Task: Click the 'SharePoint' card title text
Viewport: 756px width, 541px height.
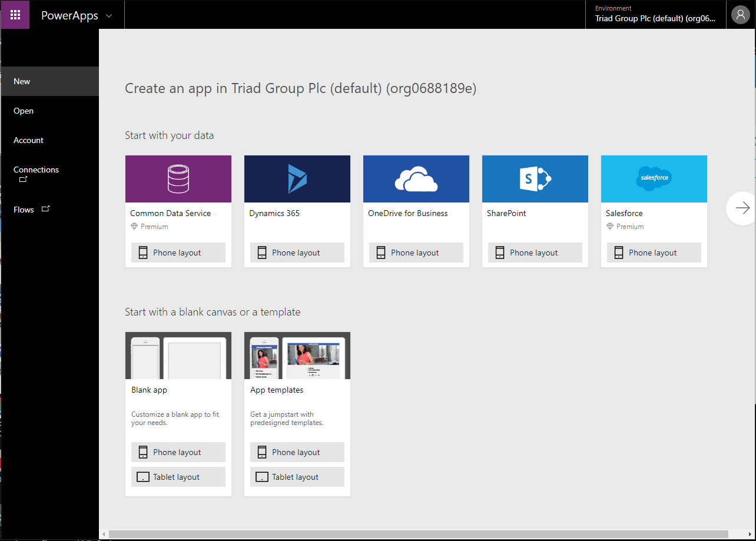Action: [506, 213]
